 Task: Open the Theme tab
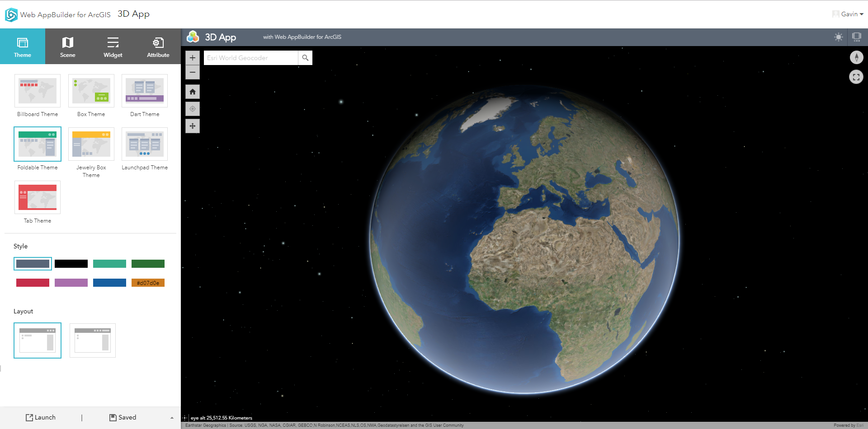pos(23,47)
